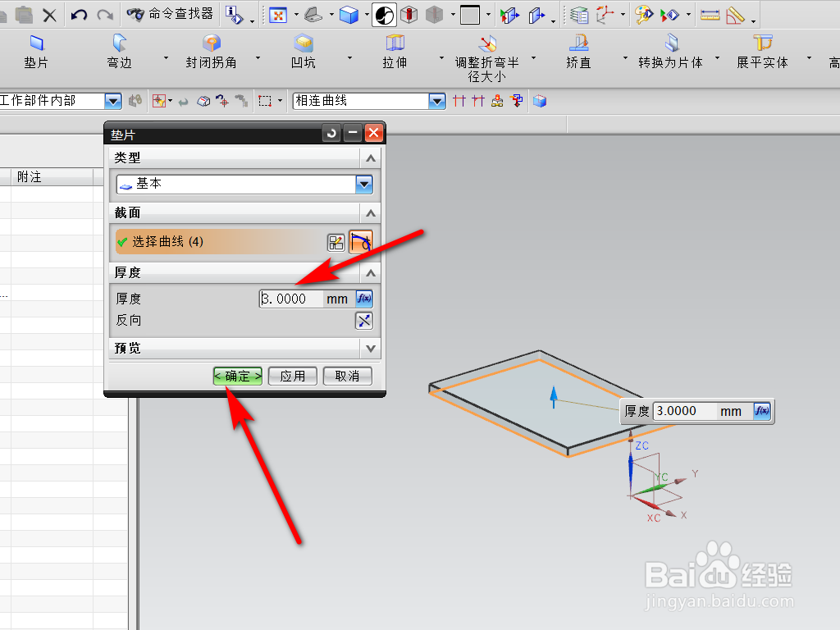Open dropdown arrow next to 拉伸
840x630 pixels.
pyautogui.click(x=442, y=58)
